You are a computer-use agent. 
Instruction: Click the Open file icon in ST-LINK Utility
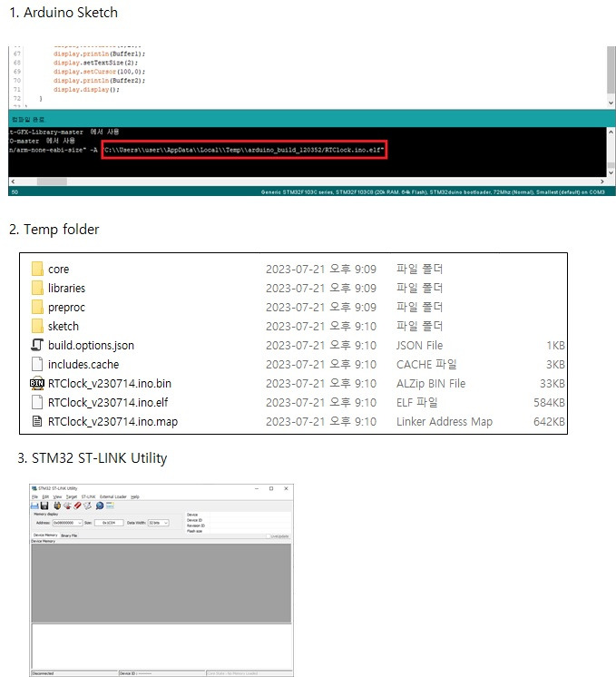pyautogui.click(x=35, y=505)
